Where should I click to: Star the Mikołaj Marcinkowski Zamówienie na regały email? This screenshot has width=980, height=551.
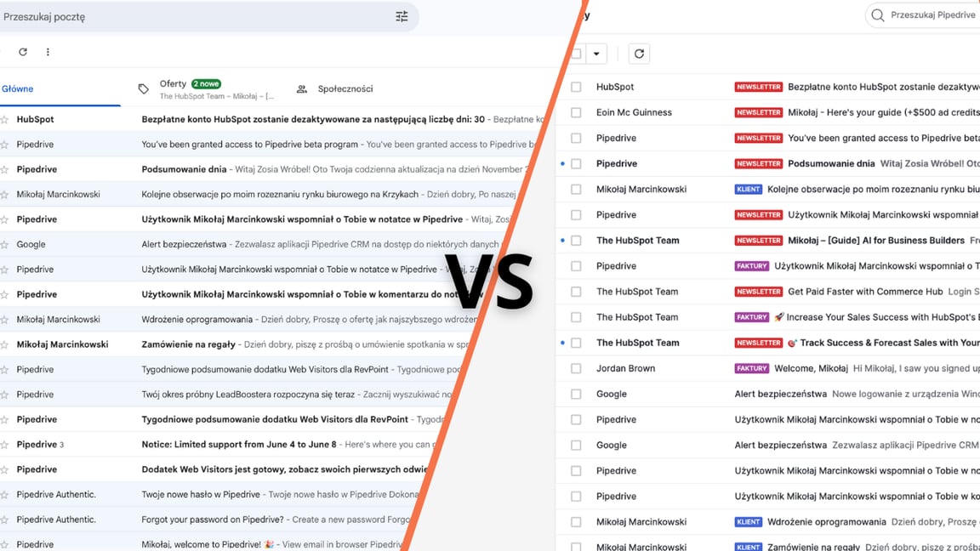click(x=5, y=344)
